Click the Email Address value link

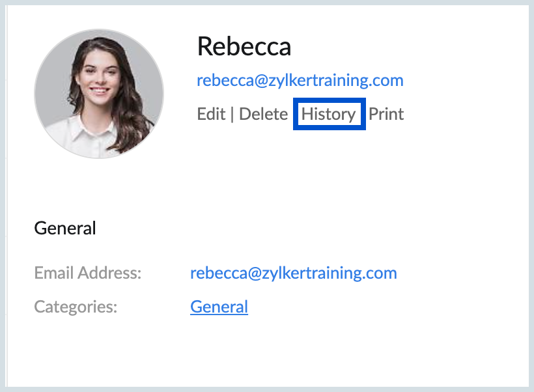294,273
